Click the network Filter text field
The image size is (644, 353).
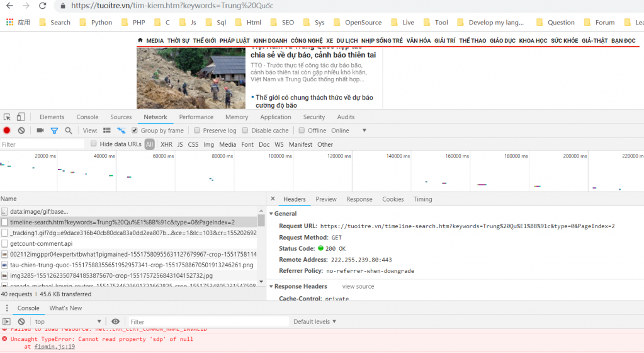(43, 144)
